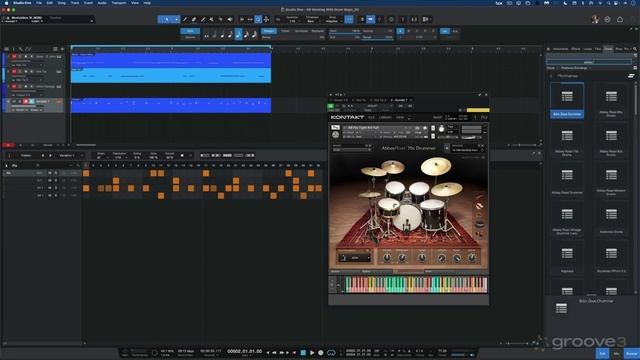Screen dimensions: 640x360
Task: Open the Song menu
Action: coord(62,3)
